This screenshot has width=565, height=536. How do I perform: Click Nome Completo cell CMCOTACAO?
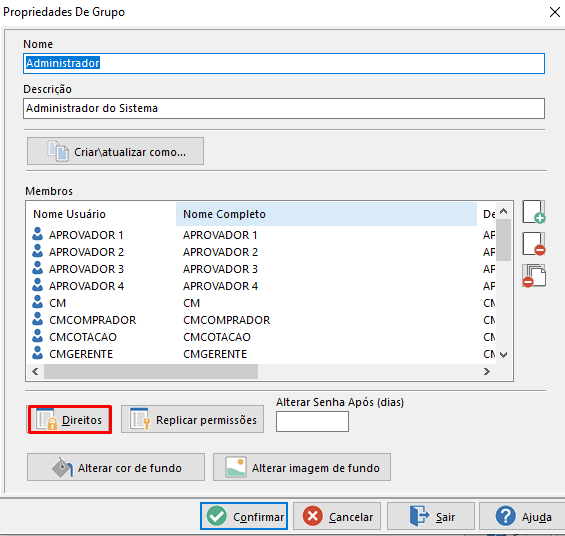(217, 337)
